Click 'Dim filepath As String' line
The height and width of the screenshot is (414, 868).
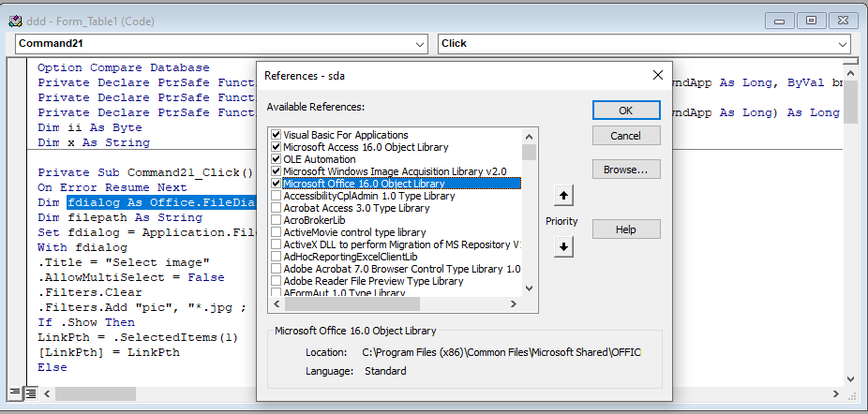point(120,217)
